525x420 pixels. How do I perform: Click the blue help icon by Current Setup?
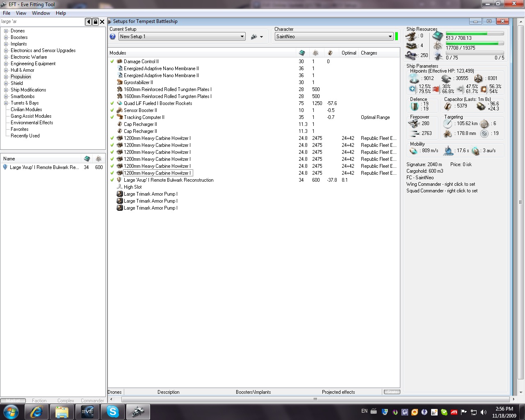(113, 37)
